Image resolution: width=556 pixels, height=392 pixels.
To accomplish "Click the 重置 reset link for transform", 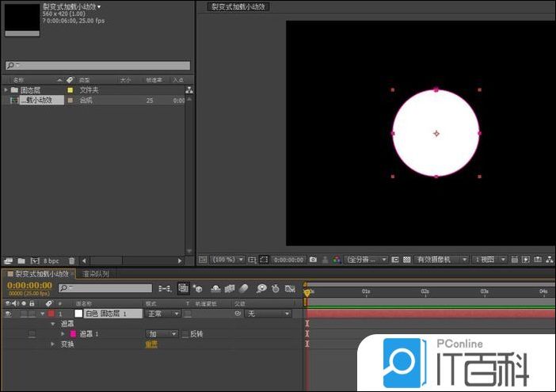I will tap(150, 344).
